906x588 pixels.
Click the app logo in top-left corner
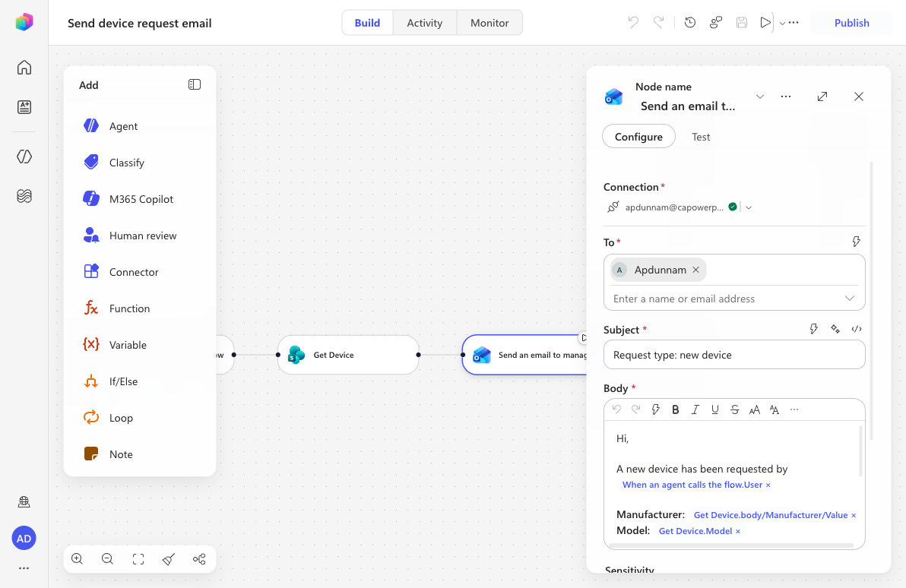coord(24,22)
